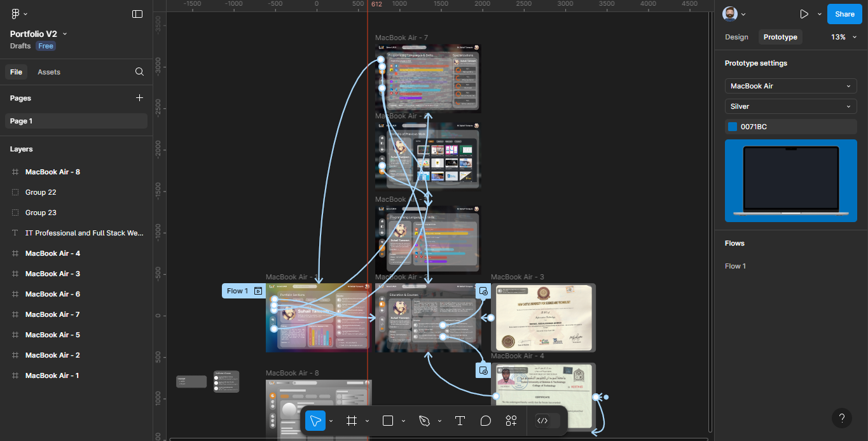Open the Silver device color dropdown
868x441 pixels.
click(790, 106)
